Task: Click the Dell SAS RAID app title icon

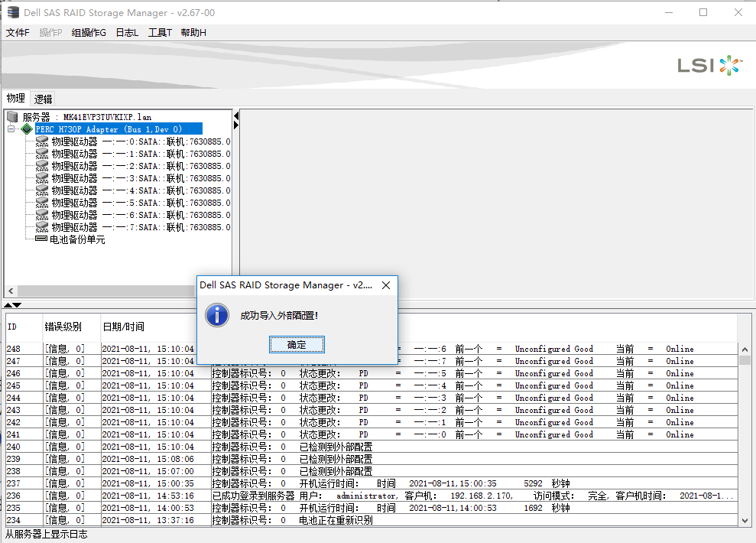Action: [13, 12]
